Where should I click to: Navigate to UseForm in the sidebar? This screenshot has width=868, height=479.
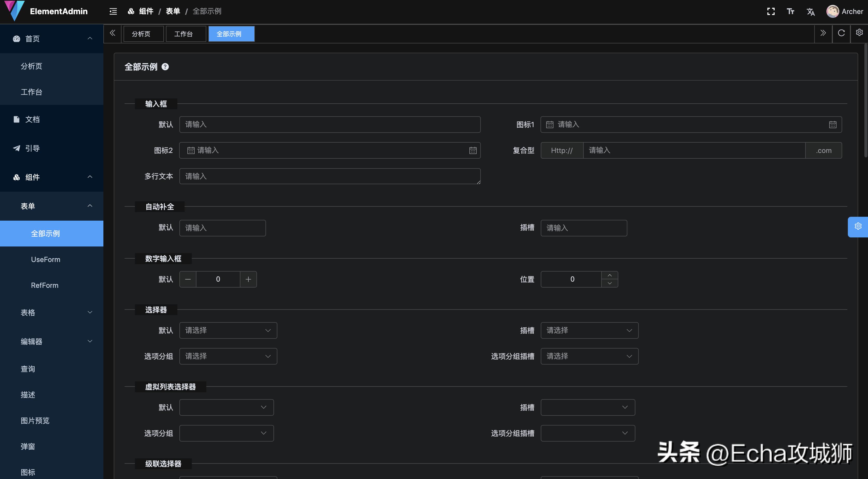click(45, 259)
